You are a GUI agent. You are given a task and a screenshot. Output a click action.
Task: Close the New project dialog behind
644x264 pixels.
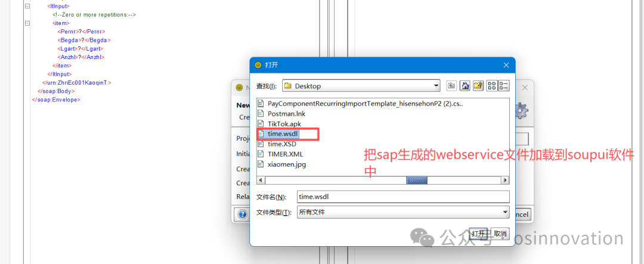pyautogui.click(x=525, y=88)
